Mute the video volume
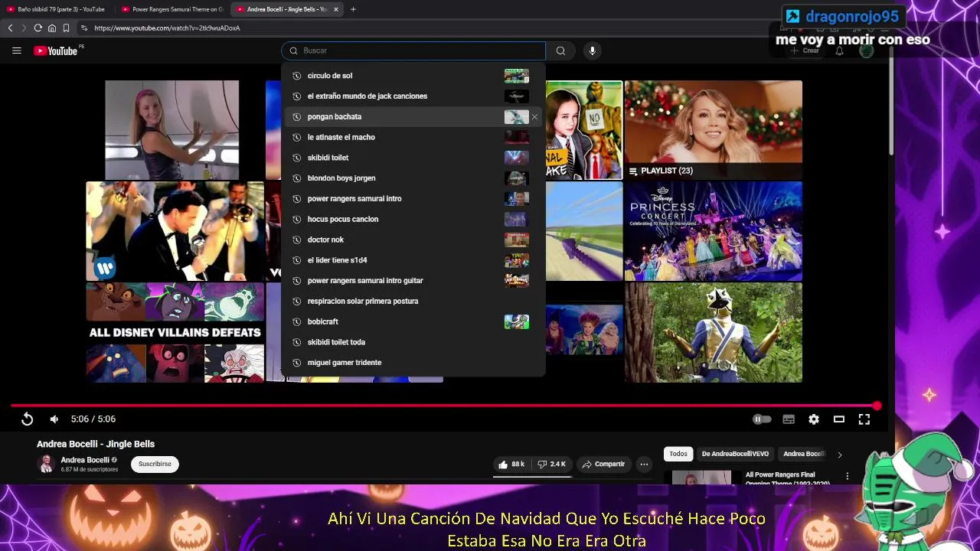The height and width of the screenshot is (551, 980). [x=54, y=419]
